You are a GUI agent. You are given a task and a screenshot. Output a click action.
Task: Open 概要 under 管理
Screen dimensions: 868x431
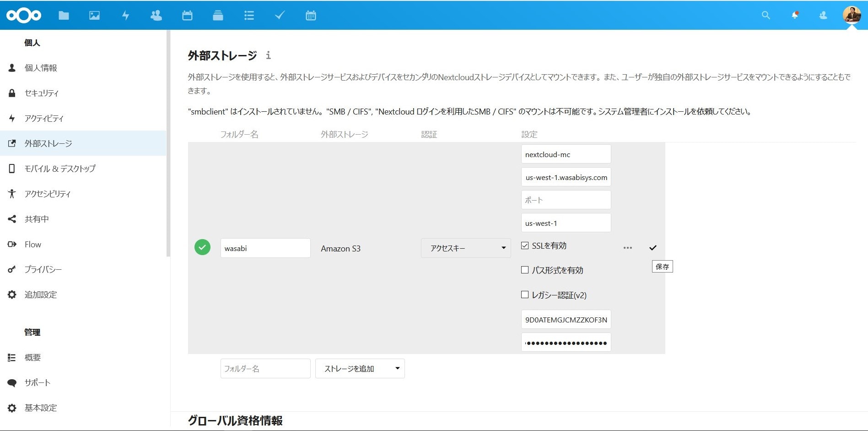click(83, 357)
